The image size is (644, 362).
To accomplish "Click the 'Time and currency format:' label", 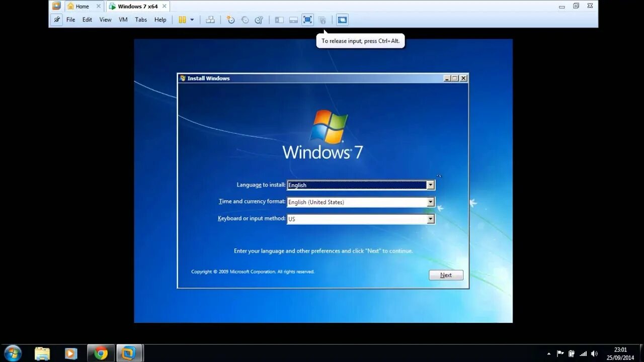I will (x=252, y=202).
